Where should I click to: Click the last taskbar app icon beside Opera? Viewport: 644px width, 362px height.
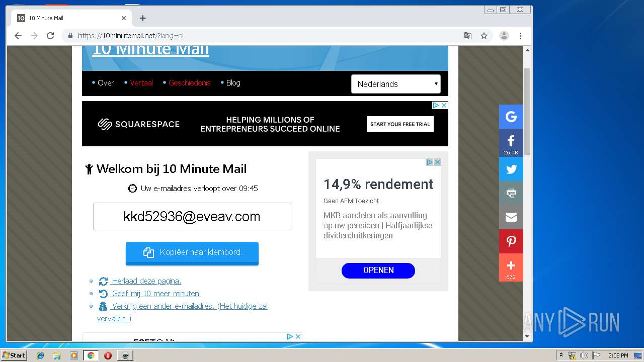point(125,355)
